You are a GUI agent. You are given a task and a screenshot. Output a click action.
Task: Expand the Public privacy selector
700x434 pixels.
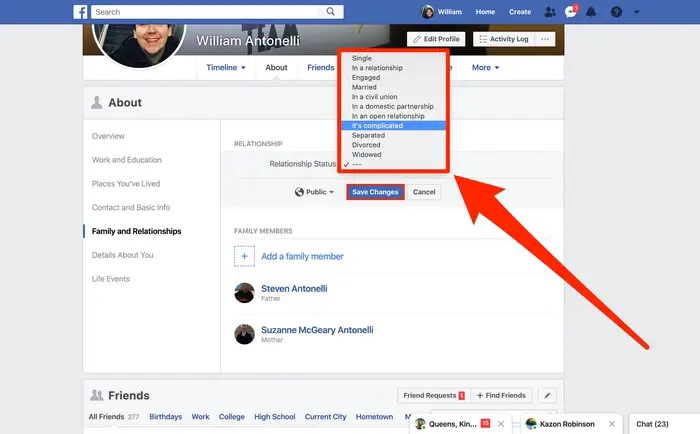coord(314,192)
